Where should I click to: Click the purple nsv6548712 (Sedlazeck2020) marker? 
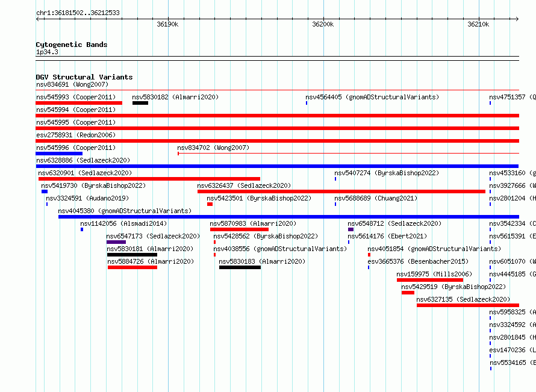click(x=351, y=229)
